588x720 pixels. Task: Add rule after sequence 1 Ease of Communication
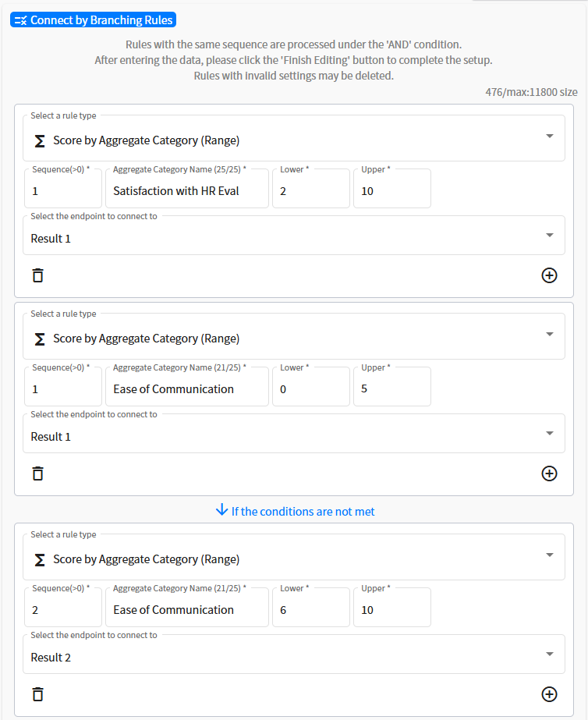[549, 473]
